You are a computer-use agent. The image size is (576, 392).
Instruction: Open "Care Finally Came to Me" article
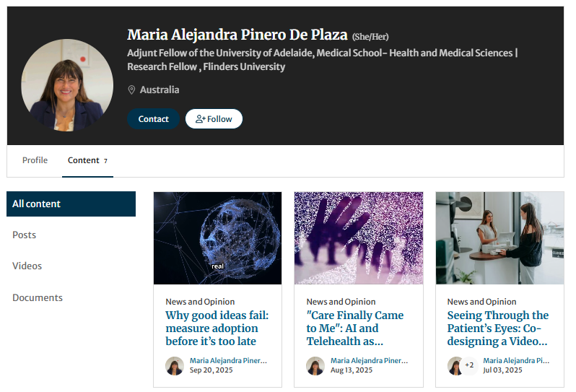(354, 328)
